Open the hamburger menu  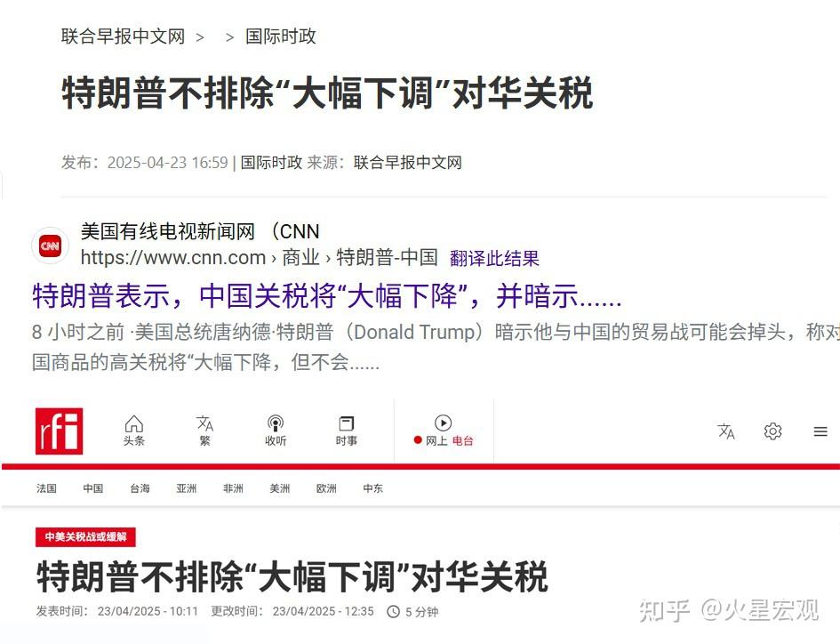[x=820, y=431]
